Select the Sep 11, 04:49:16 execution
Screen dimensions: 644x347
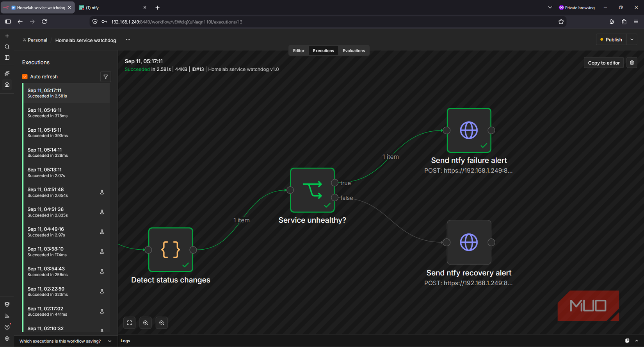[x=66, y=232]
